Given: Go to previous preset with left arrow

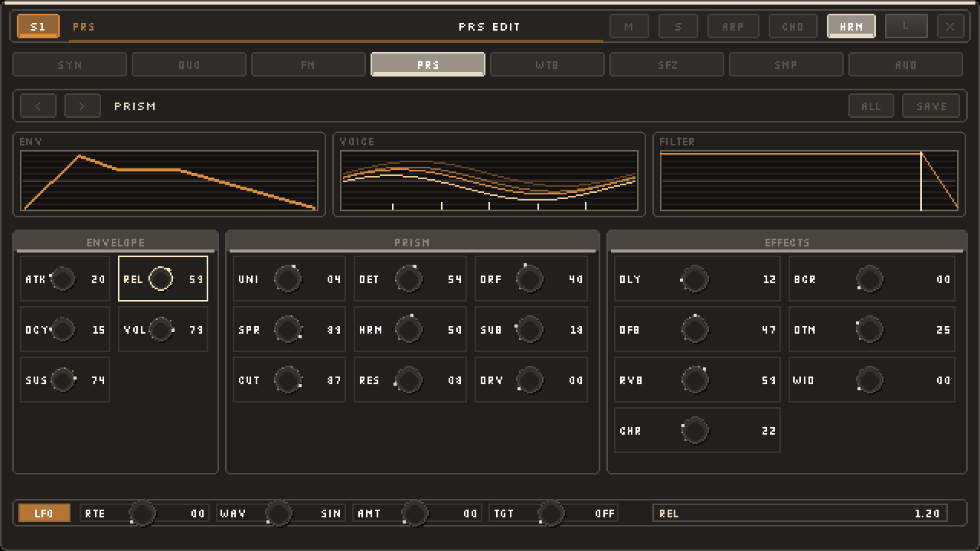Looking at the screenshot, I should (38, 106).
